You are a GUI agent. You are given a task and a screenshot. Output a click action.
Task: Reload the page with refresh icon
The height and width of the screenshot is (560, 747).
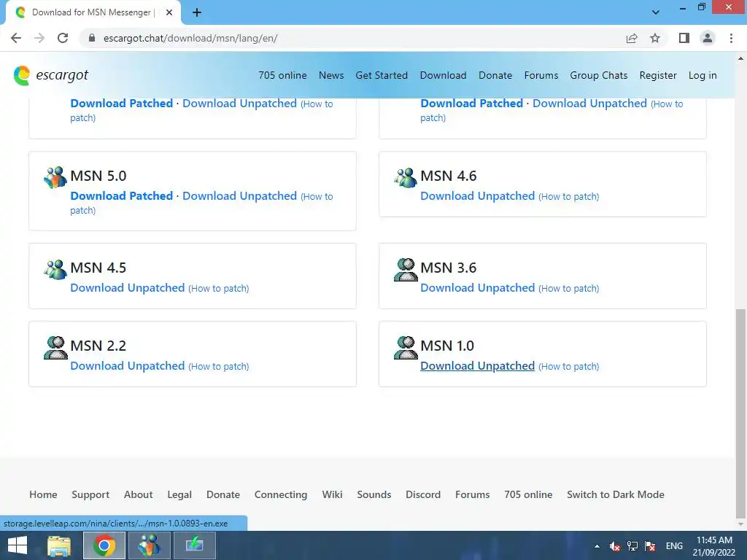point(63,38)
